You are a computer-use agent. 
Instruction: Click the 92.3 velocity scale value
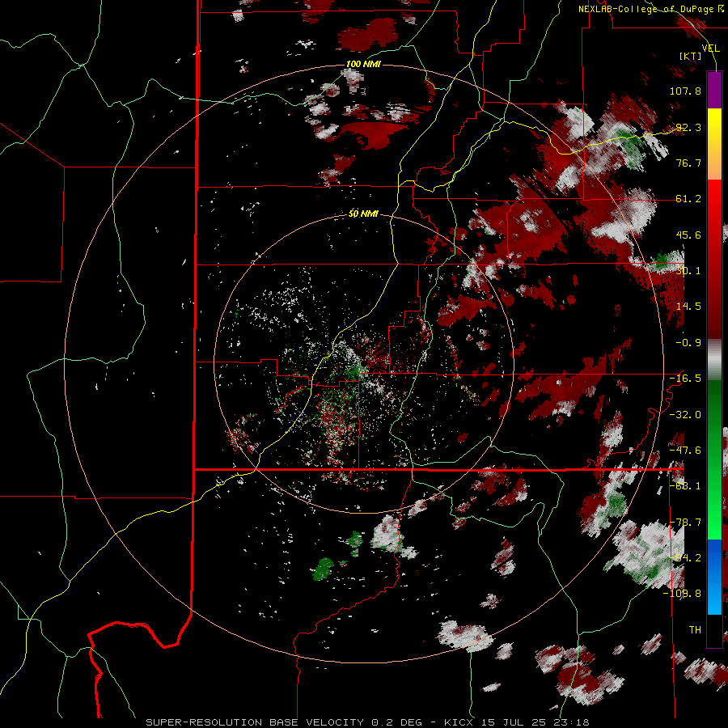point(688,127)
